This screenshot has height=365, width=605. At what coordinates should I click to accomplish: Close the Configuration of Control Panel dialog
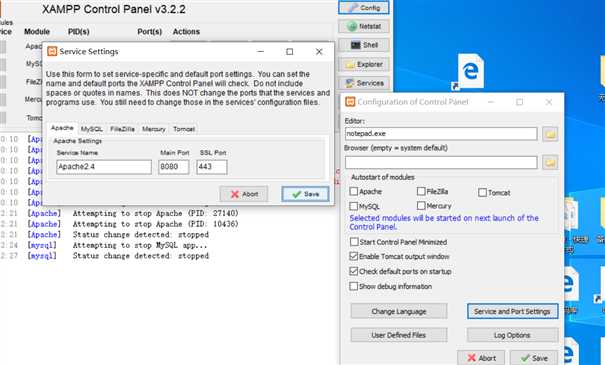click(x=549, y=102)
